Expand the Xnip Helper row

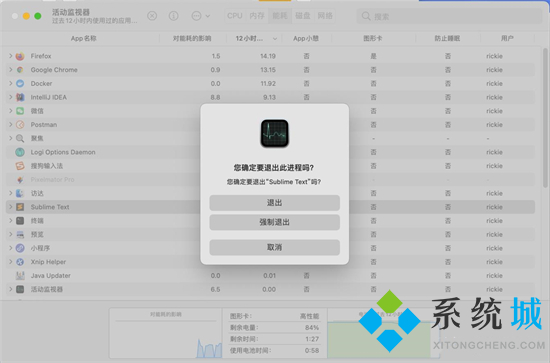[x=11, y=261]
